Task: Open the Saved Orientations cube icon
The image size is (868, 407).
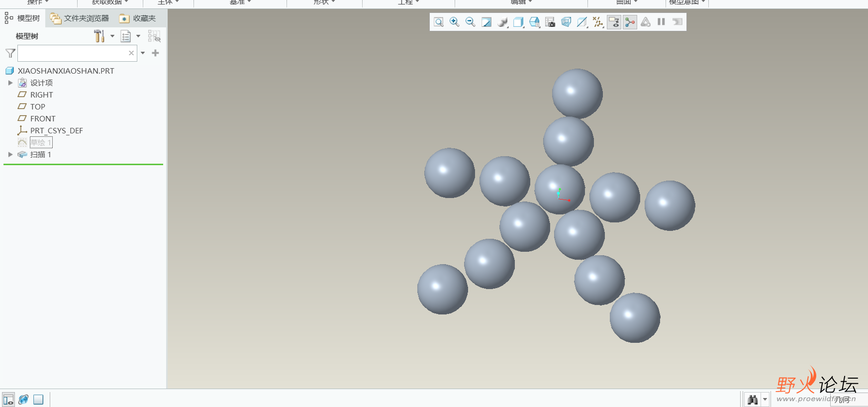Action: pos(518,22)
